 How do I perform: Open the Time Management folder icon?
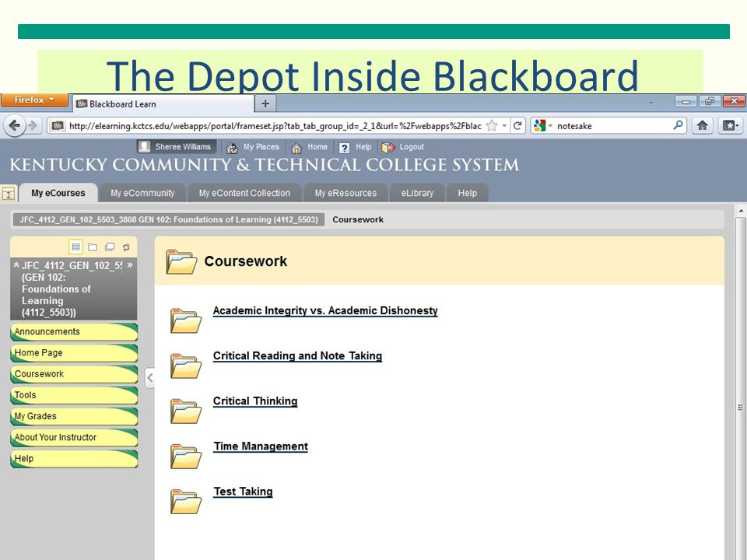pos(186,457)
